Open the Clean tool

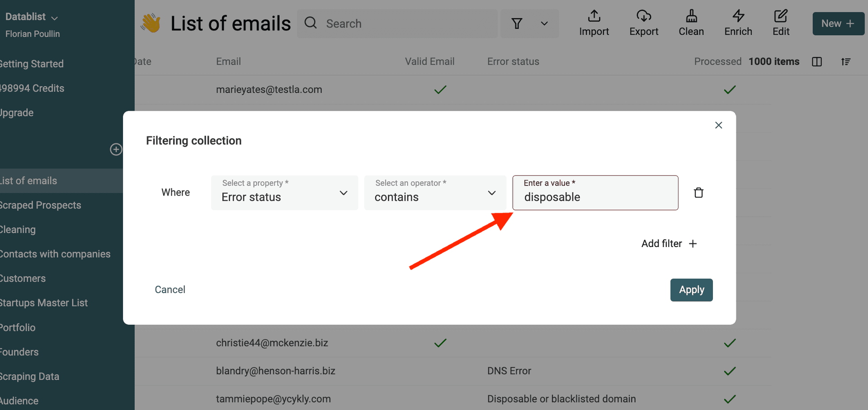click(691, 23)
